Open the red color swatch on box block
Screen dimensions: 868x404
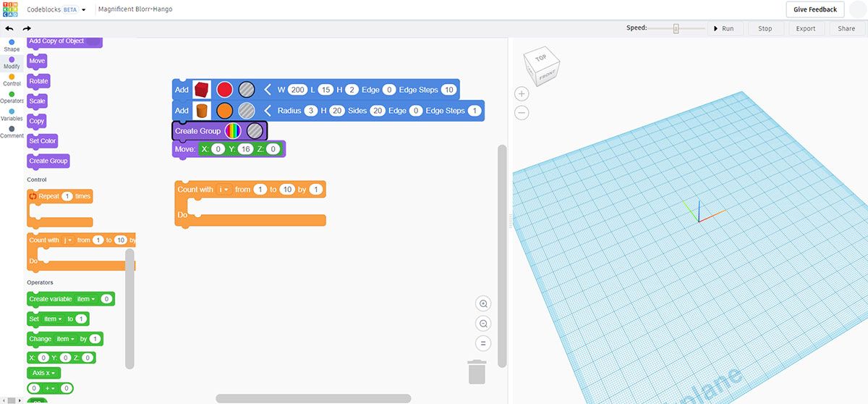point(225,90)
